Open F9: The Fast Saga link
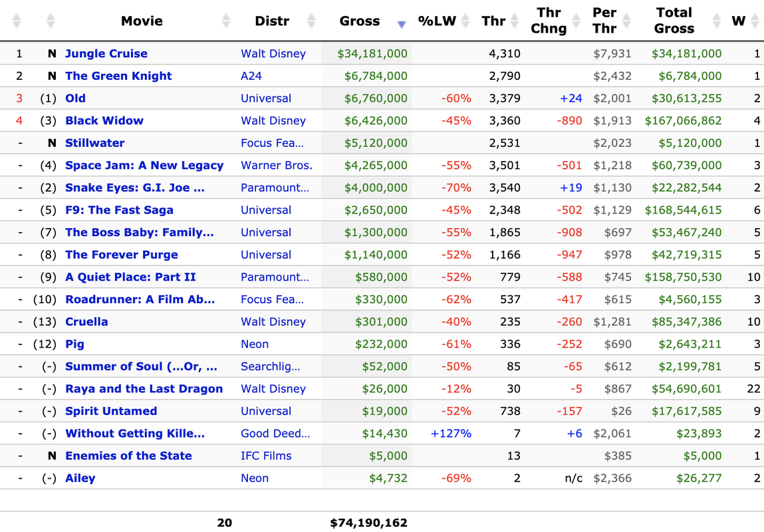The height and width of the screenshot is (532, 764). click(x=120, y=210)
